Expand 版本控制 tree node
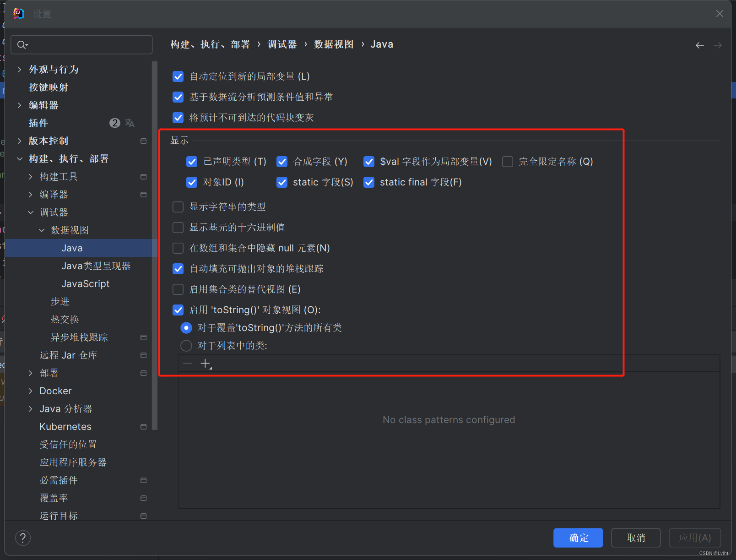The height and width of the screenshot is (560, 736). click(19, 141)
